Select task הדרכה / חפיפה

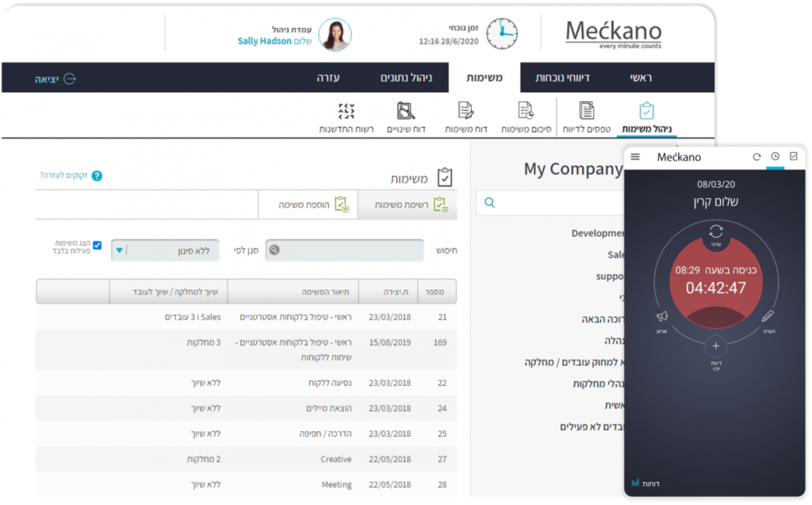(x=247, y=434)
